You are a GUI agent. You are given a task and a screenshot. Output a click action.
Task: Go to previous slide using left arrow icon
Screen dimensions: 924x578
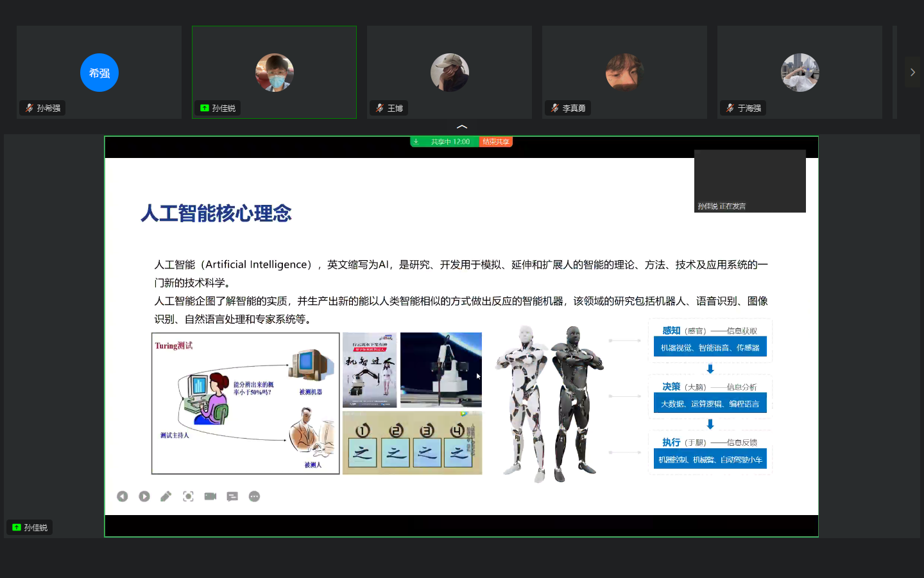pos(123,496)
